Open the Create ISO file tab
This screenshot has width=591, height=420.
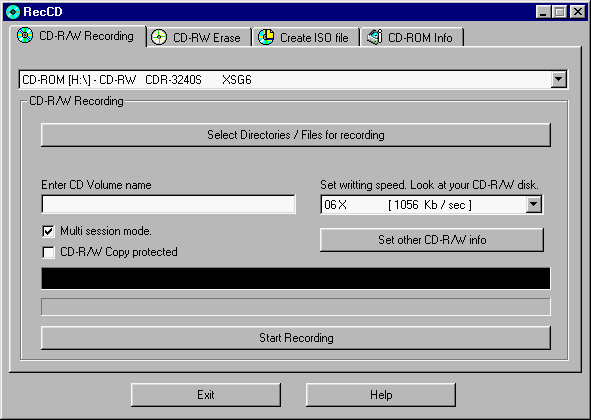point(306,37)
